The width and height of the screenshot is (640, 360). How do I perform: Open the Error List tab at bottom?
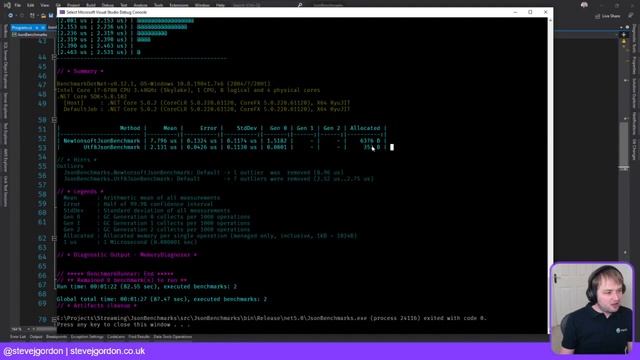pyautogui.click(x=18, y=337)
